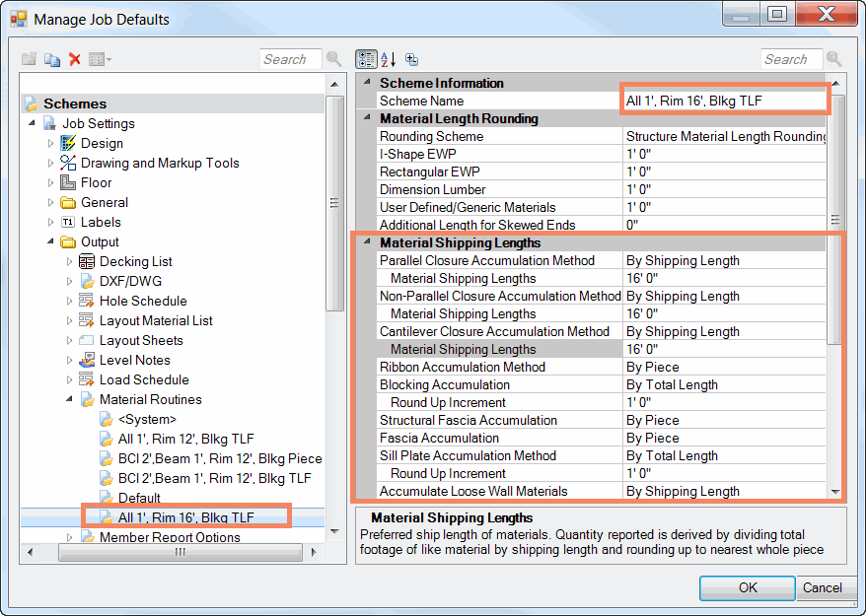866x616 pixels.
Task: Click the Labels node T1 icon
Action: tap(67, 222)
